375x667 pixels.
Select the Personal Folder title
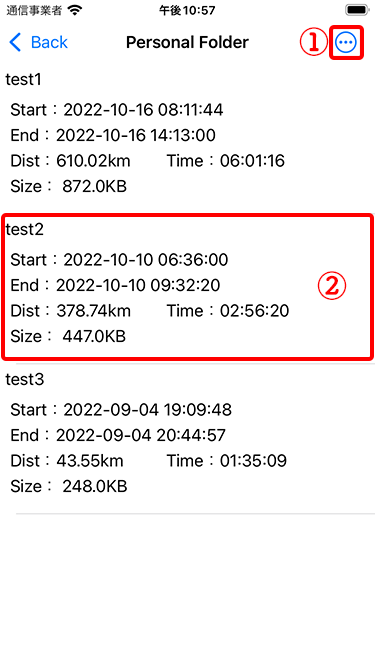pyautogui.click(x=187, y=42)
